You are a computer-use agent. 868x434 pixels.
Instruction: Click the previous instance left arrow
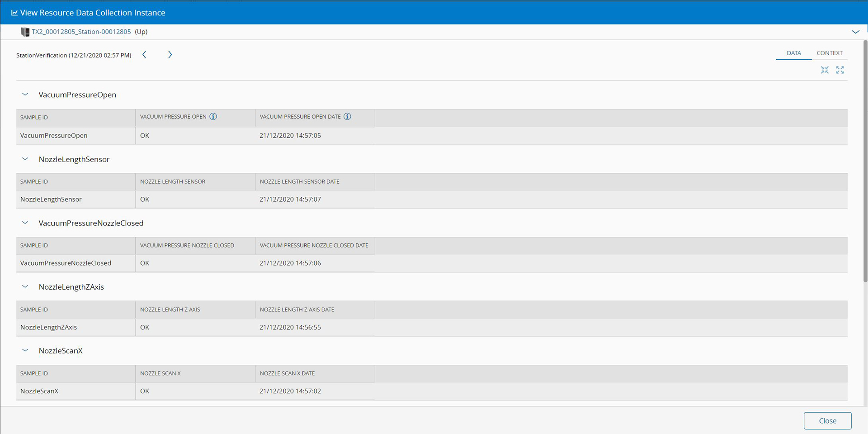[144, 55]
